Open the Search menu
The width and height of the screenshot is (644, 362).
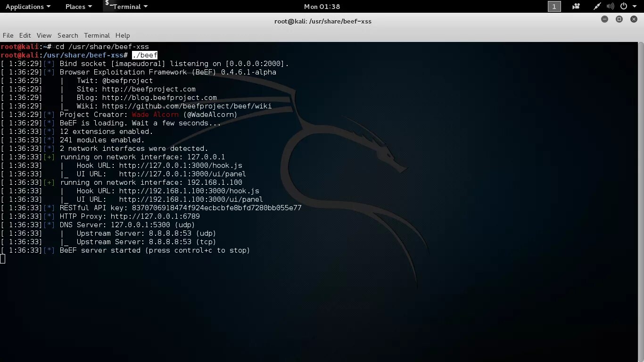[68, 35]
